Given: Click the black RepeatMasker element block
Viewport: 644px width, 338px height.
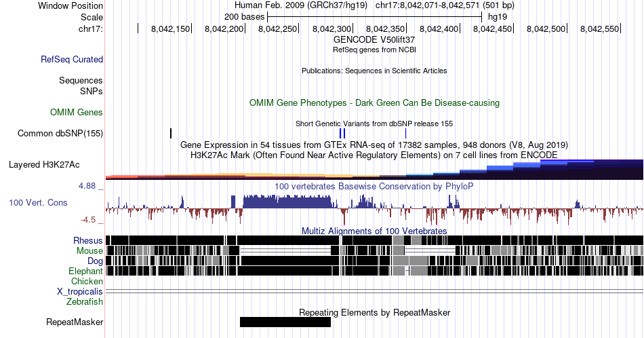Looking at the screenshot, I should tap(285, 322).
